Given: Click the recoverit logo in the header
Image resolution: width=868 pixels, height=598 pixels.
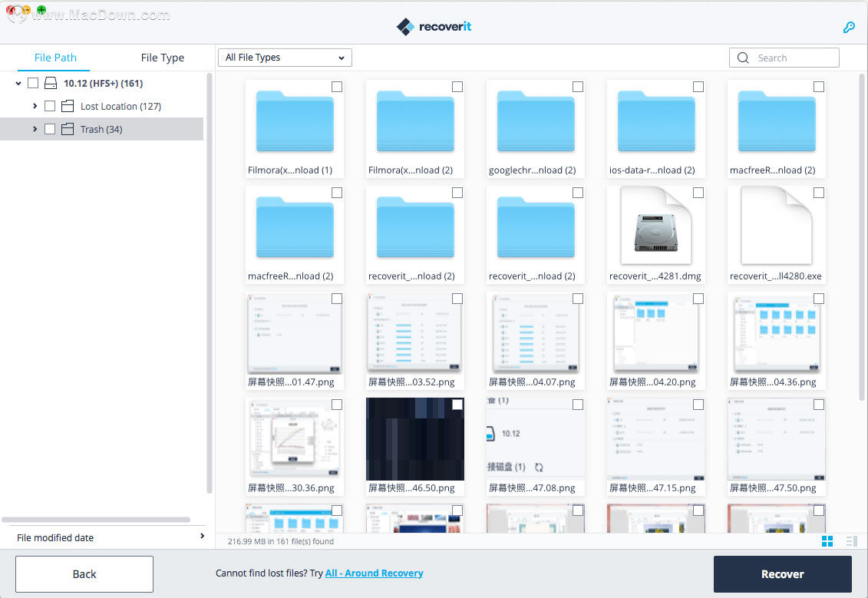Looking at the screenshot, I should click(x=434, y=26).
